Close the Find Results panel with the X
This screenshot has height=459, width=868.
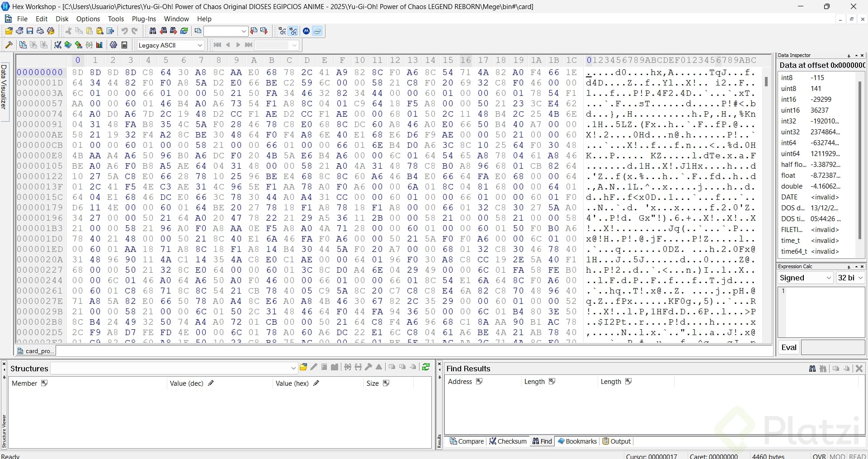point(859,369)
